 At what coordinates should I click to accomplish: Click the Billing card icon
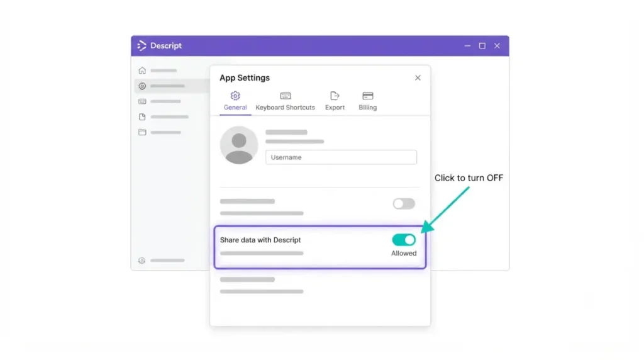tap(367, 96)
